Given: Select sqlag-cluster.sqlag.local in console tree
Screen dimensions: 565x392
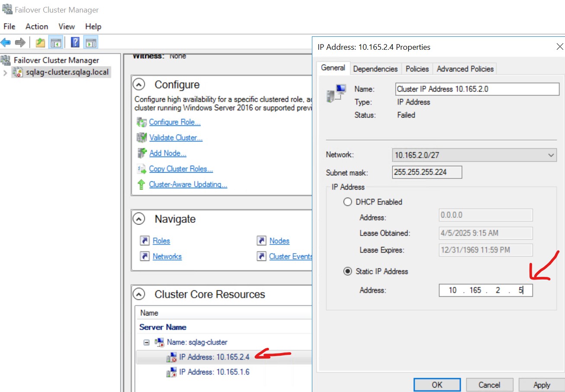Looking at the screenshot, I should (x=67, y=72).
